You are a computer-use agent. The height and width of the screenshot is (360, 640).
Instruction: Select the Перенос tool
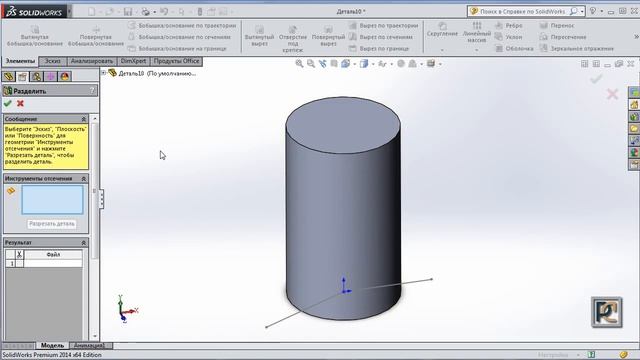point(557,26)
